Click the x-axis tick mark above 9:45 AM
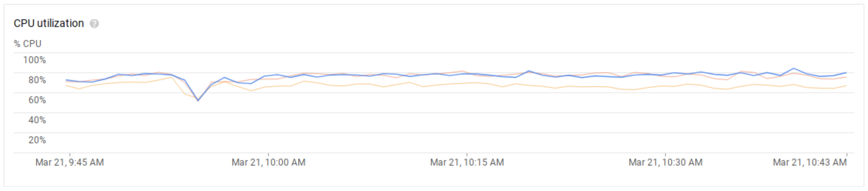The height and width of the screenshot is (191, 868). (x=70, y=154)
